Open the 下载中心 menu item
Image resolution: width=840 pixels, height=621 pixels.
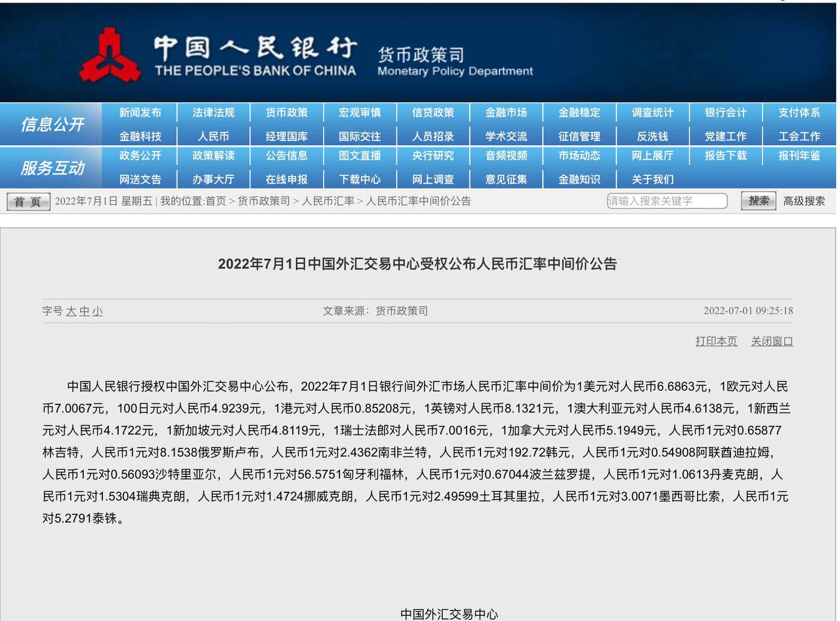pos(360,179)
